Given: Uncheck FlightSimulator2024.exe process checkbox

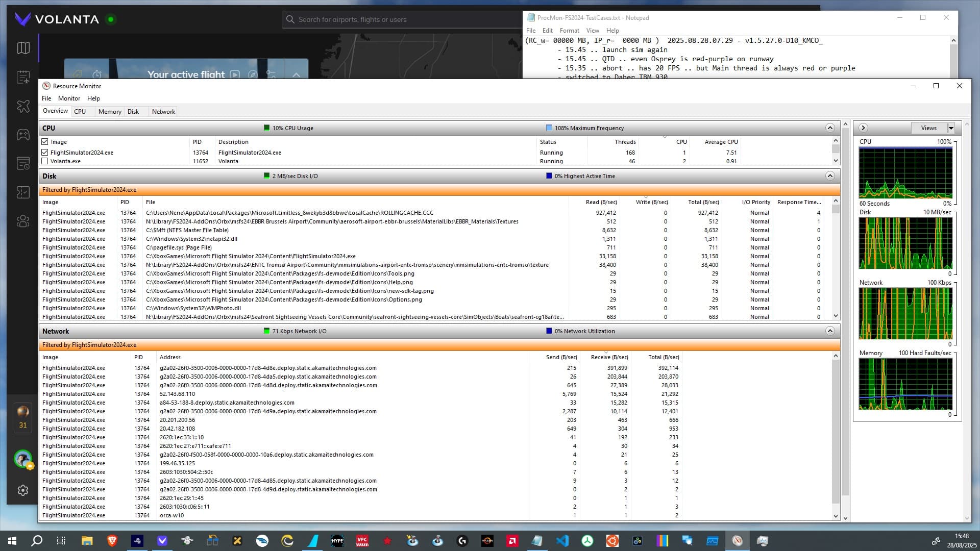Looking at the screenshot, I should [45, 153].
